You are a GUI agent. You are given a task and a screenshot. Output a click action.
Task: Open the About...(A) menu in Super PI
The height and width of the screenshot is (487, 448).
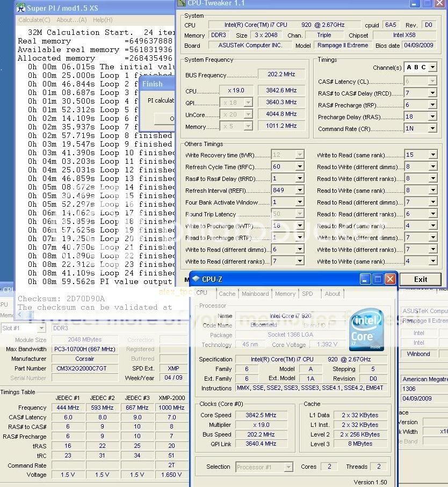[71, 20]
